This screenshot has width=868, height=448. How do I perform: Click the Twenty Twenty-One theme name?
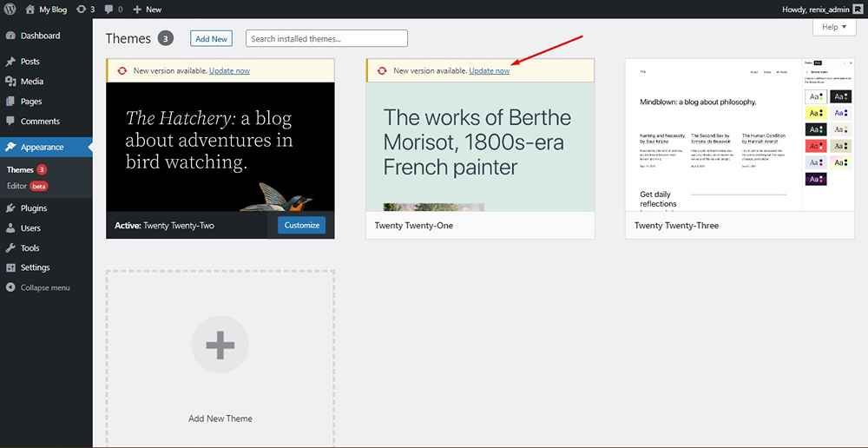[x=413, y=226]
